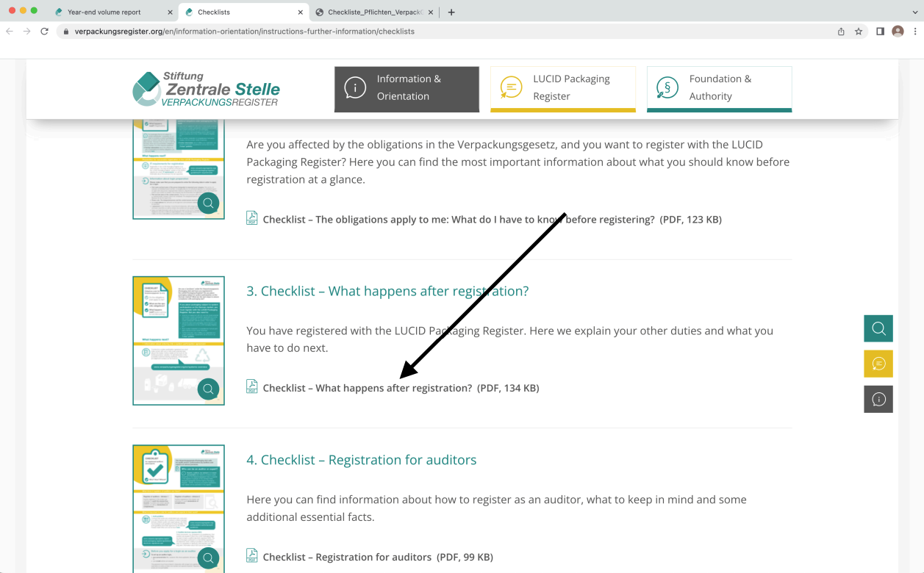Open Chrome's three-dot menu
This screenshot has height=573, width=924.
click(915, 32)
